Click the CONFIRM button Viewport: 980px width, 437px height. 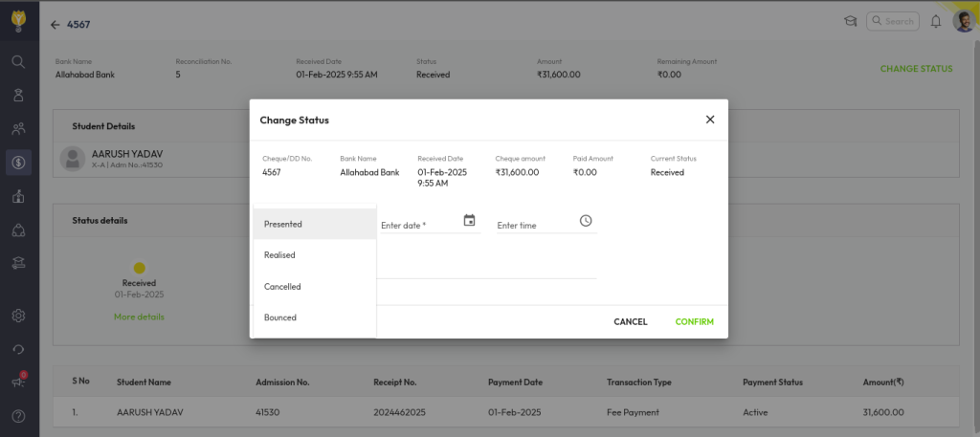pos(694,322)
